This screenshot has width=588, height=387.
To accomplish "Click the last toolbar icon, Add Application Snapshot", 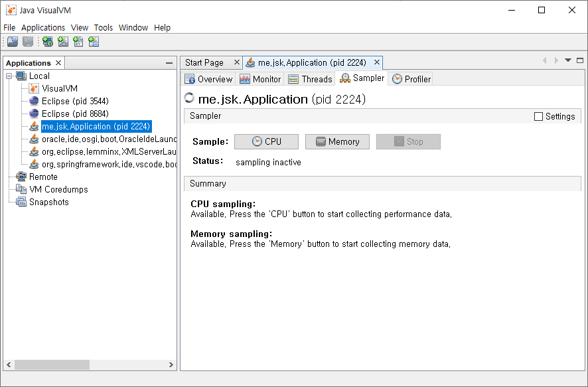I will pyautogui.click(x=94, y=42).
